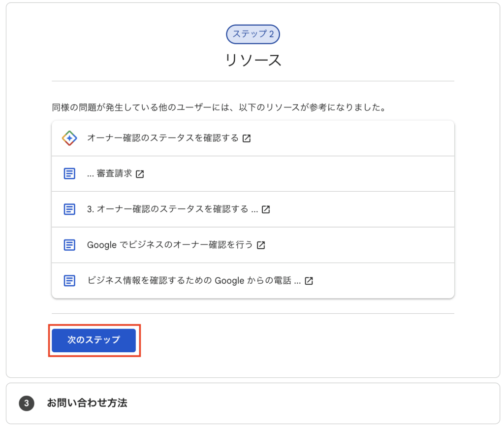Open '3. オーナー確認のステータスを確認する ...' link
The height and width of the screenshot is (437, 504).
coord(172,209)
